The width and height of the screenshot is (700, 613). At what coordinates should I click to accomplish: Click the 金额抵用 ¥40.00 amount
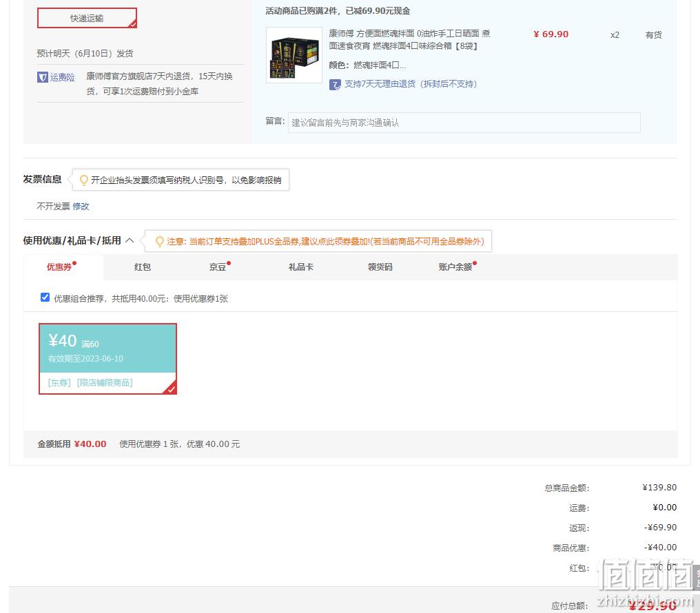click(x=90, y=444)
